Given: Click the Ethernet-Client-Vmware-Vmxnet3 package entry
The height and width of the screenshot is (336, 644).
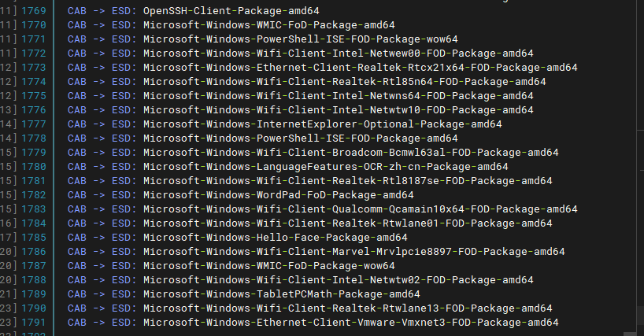Looking at the screenshot, I should [350, 323].
